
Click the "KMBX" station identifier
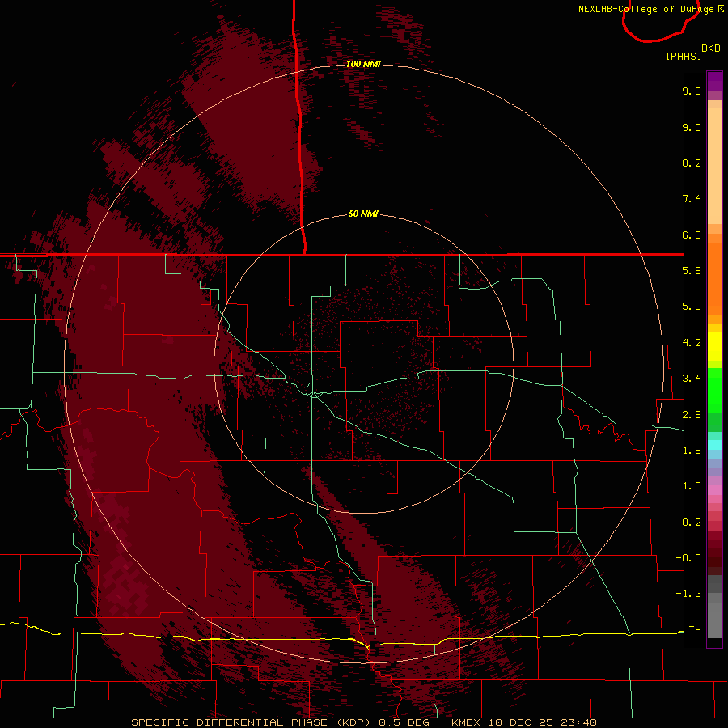coord(467,722)
